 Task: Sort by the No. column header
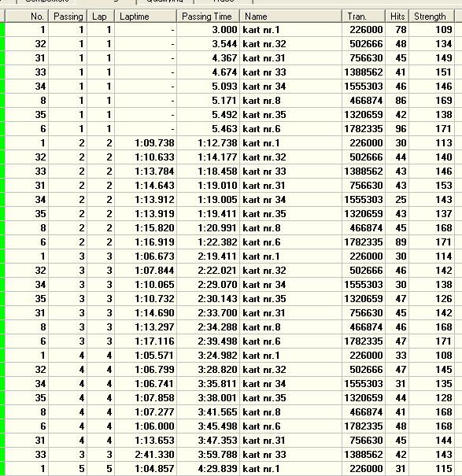click(27, 16)
